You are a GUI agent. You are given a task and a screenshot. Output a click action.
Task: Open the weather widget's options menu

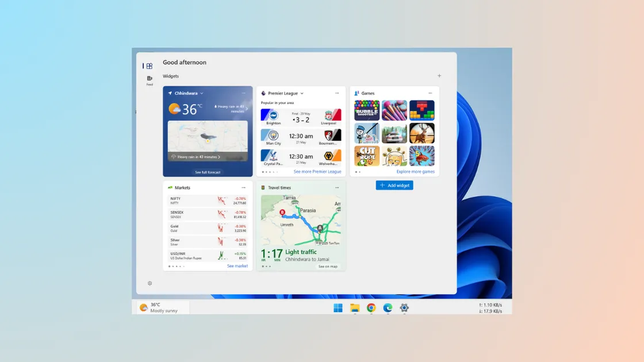tap(244, 93)
